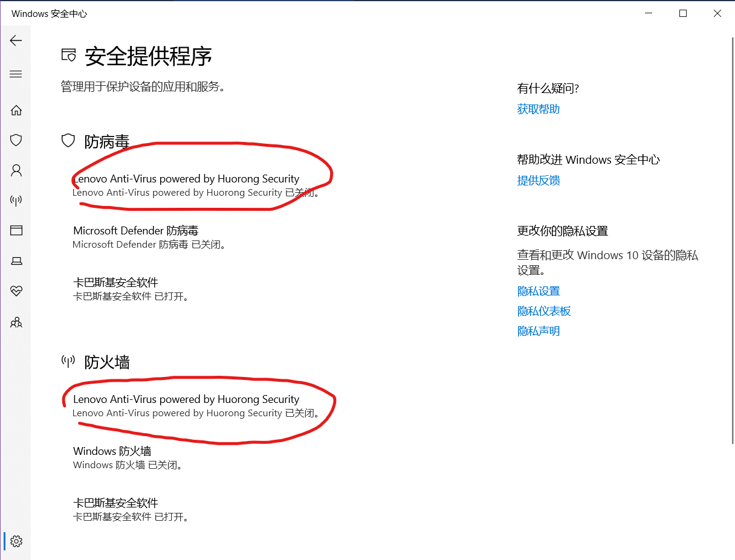Screen dimensions: 735x560
Task: Open Virus & threat protection shield icon
Action: tap(16, 140)
